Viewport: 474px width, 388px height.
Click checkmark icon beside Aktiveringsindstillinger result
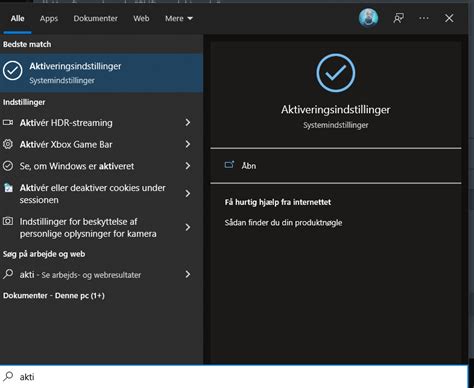coord(13,71)
